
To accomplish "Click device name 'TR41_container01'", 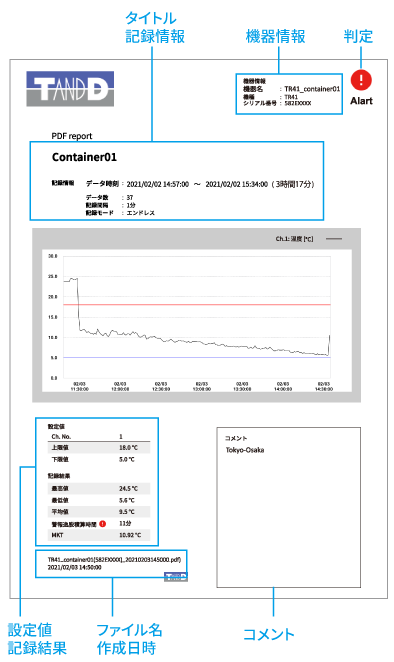I will point(312,89).
